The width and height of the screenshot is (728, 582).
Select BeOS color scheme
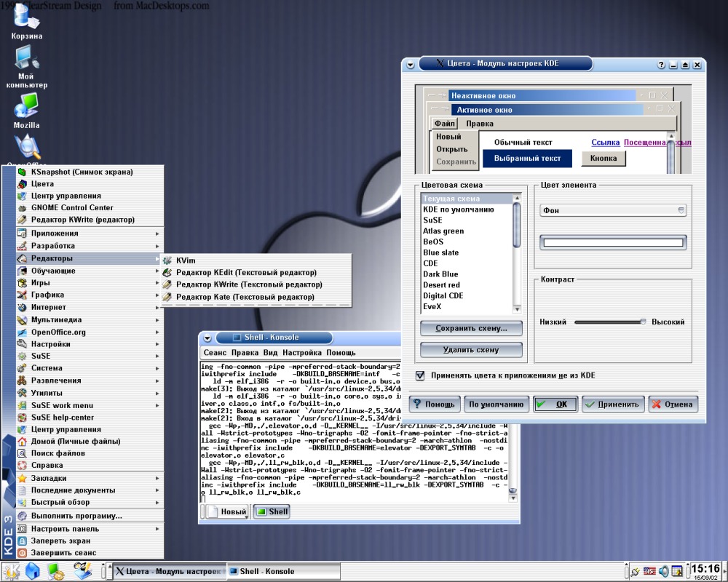pyautogui.click(x=466, y=242)
